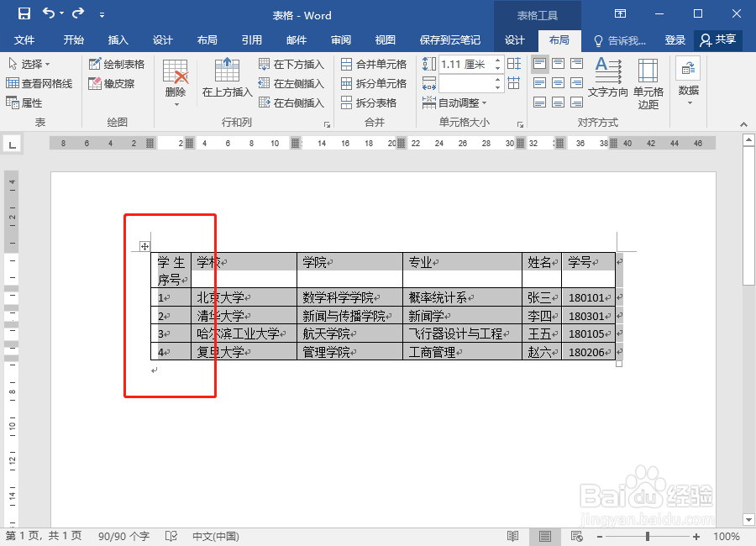
Task: Click the zoom slider handle
Action: coord(648,537)
